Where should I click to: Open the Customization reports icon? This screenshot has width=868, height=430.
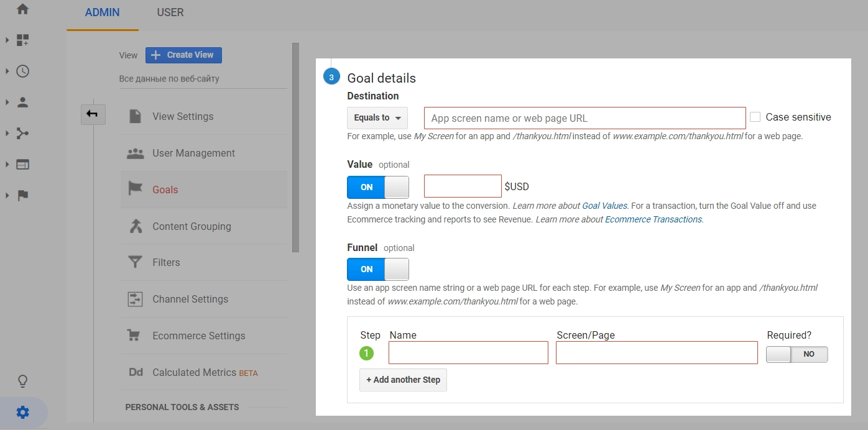pyautogui.click(x=23, y=39)
